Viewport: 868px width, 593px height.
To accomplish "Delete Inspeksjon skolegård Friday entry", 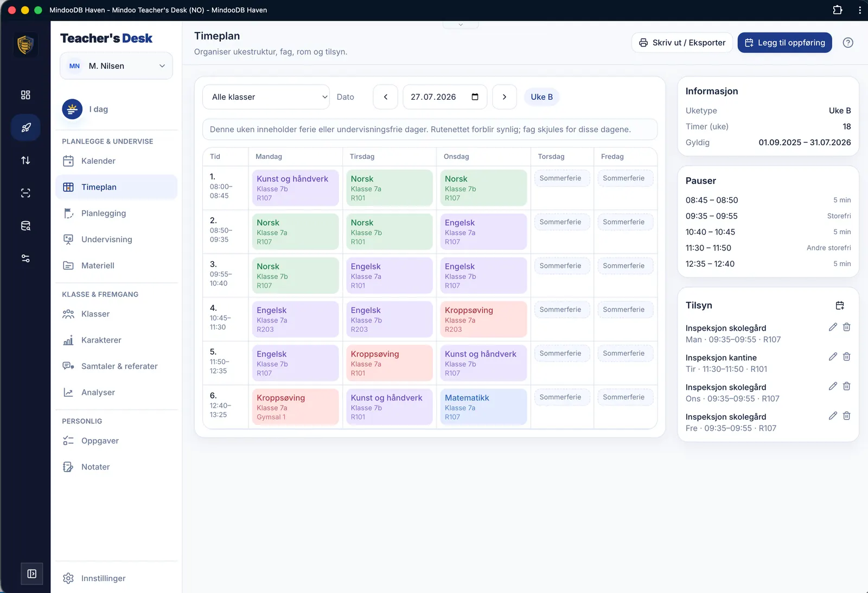I will [x=847, y=416].
